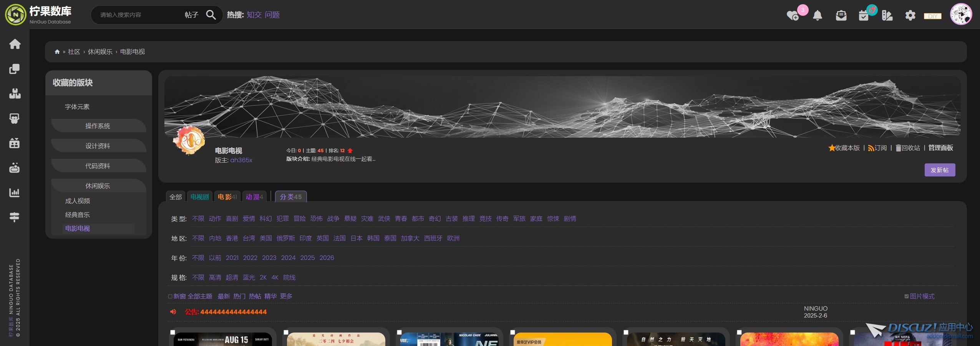
Task: Open the mail envelope messages icon
Action: click(841, 15)
